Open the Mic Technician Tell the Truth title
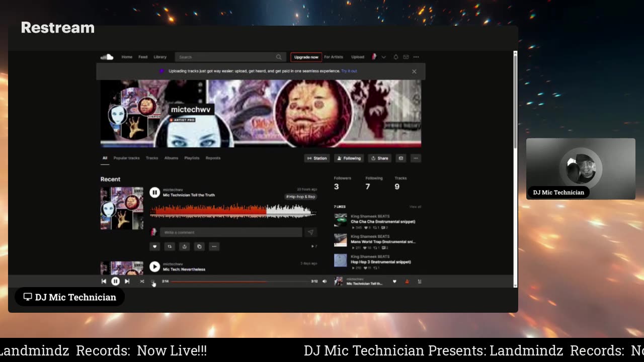The image size is (644, 362). click(x=189, y=195)
